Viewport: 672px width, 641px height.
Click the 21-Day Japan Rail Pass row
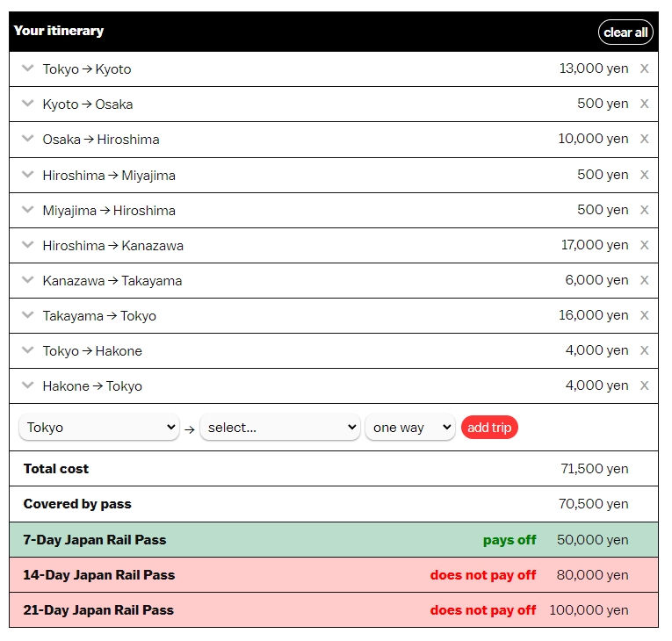point(334,610)
